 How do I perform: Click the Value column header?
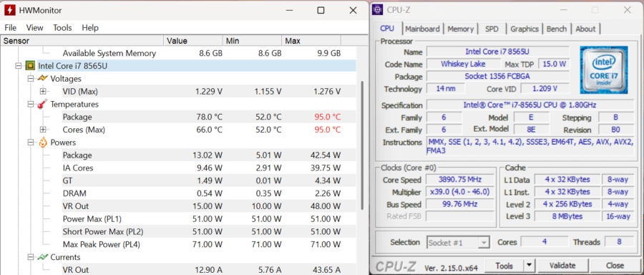[193, 41]
